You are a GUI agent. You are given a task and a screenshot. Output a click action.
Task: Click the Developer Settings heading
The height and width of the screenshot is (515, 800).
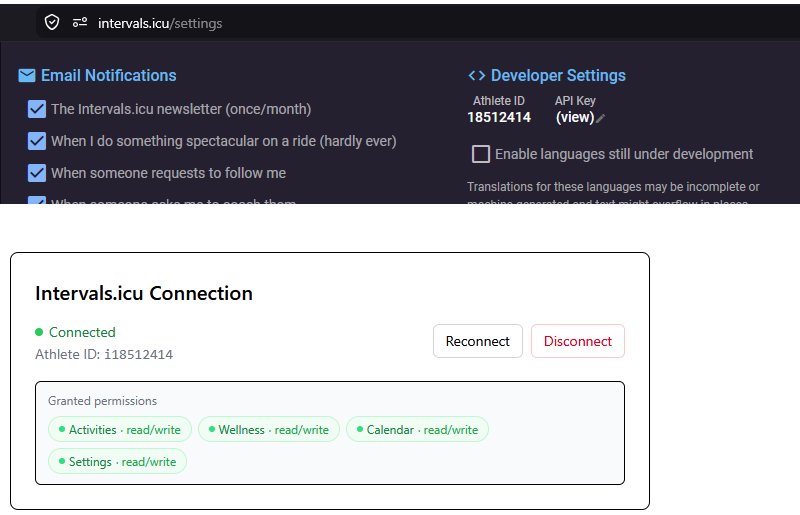point(558,76)
